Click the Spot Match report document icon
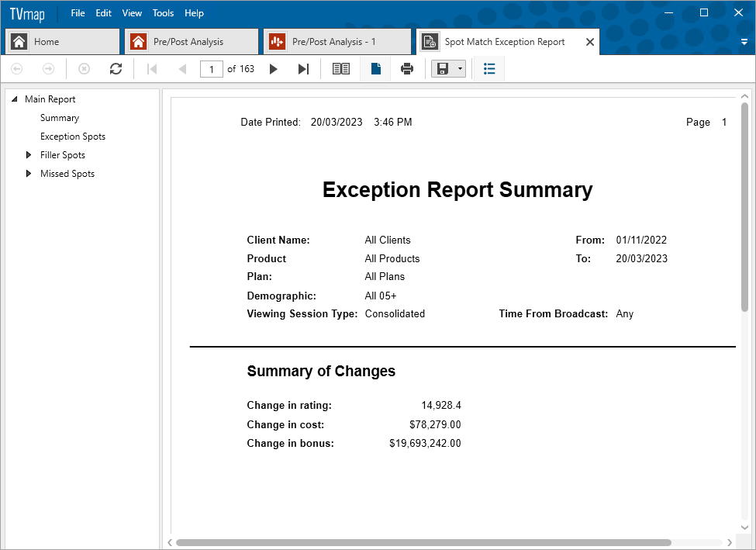 click(x=430, y=42)
